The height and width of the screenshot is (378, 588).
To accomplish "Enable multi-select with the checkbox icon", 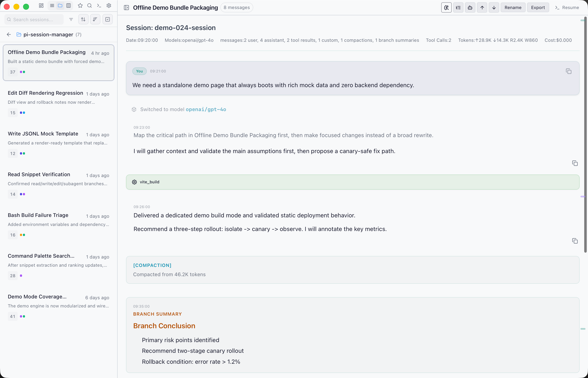I will 107,19.
